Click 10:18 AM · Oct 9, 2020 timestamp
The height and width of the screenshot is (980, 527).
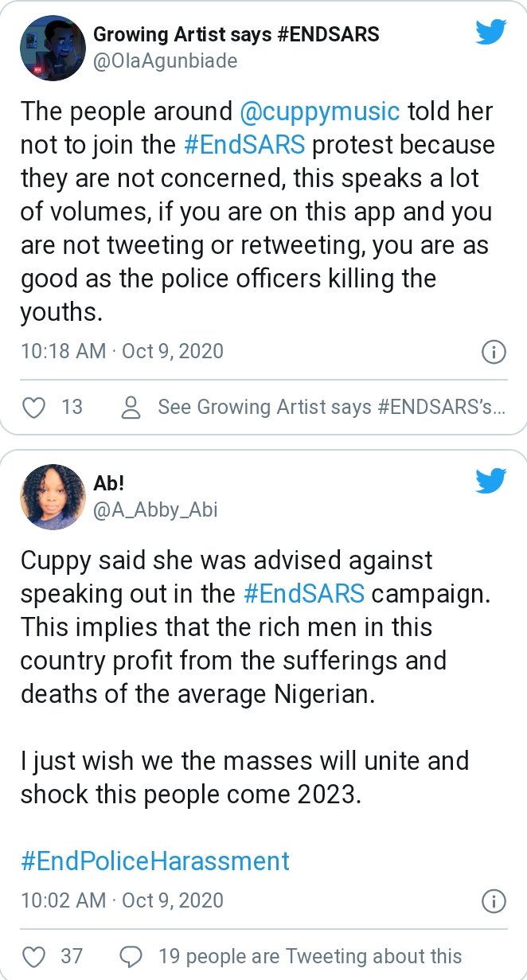(x=122, y=351)
